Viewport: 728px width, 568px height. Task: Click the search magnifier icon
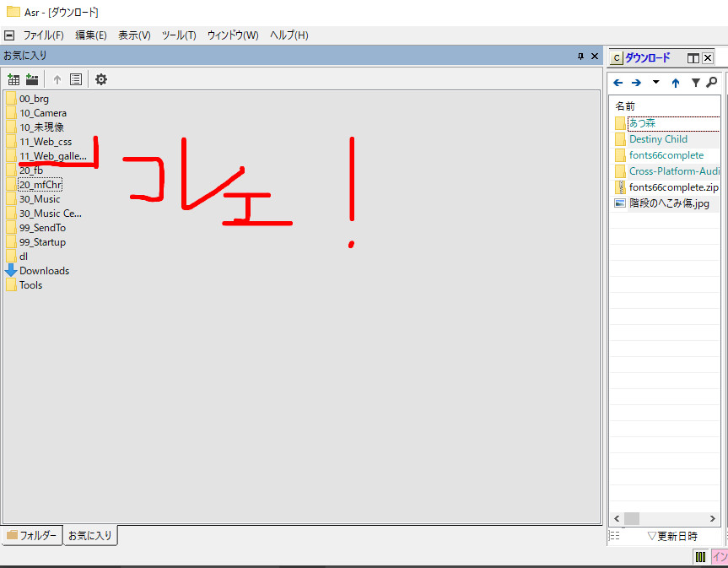[x=711, y=83]
